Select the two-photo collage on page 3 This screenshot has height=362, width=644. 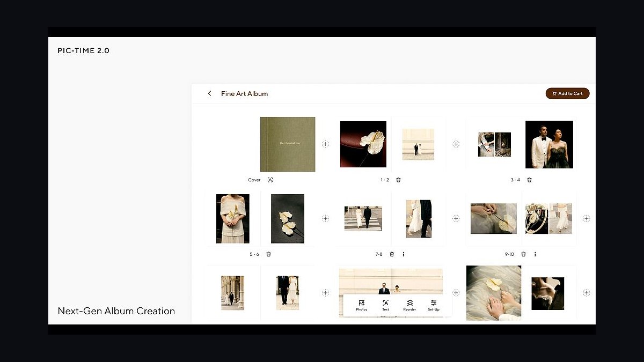coord(494,144)
